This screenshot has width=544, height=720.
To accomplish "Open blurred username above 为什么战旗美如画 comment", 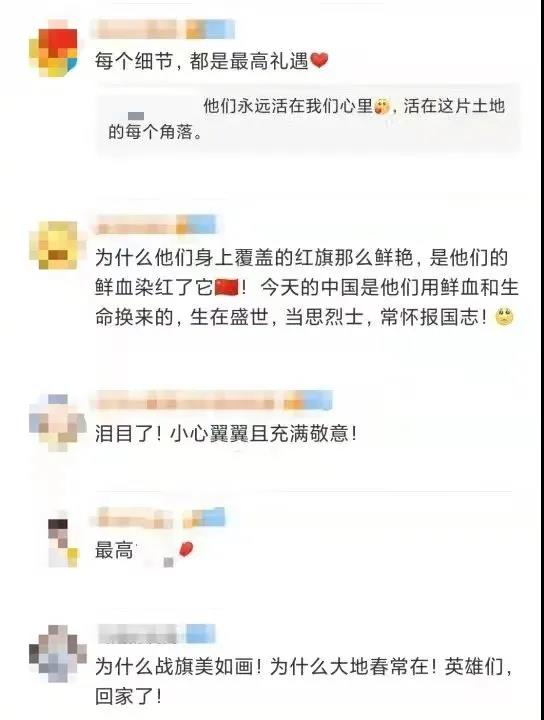I will click(156, 634).
